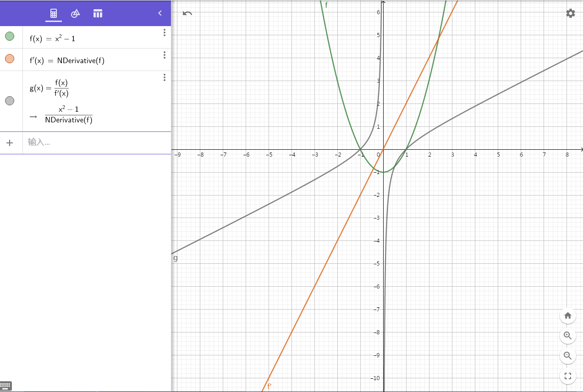Click the g(x) symbolic output fraction

pos(69,115)
